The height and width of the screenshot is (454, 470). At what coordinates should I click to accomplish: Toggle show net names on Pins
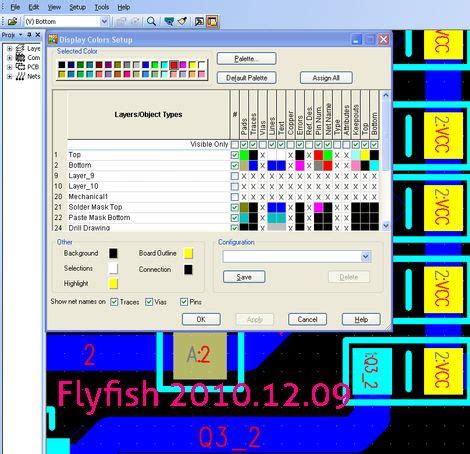[184, 302]
